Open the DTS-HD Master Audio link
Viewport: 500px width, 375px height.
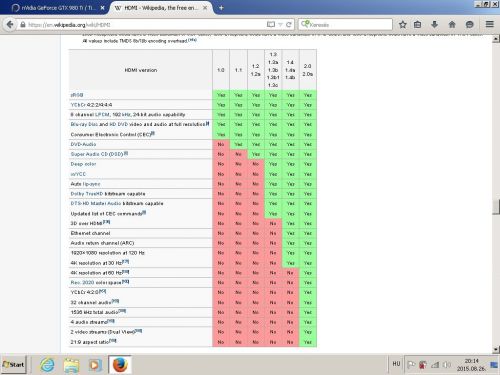(96, 203)
